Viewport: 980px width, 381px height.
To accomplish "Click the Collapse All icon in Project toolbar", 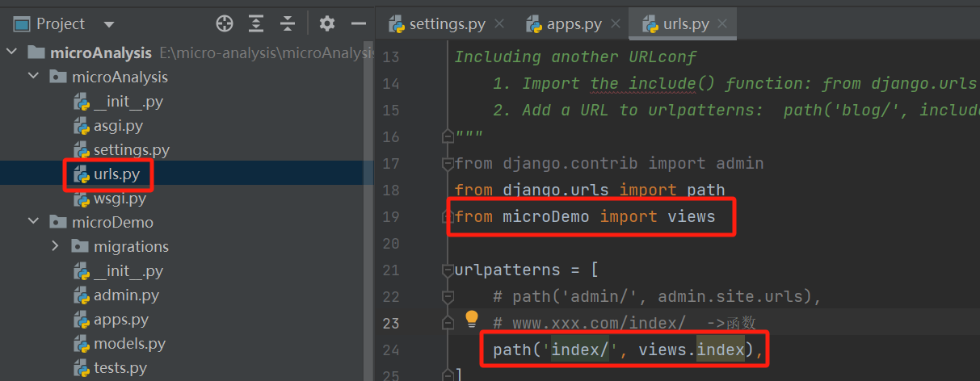I will [x=287, y=23].
